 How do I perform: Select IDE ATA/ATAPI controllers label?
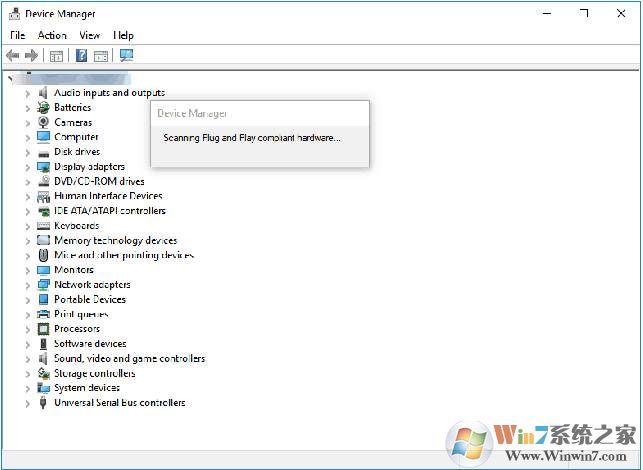[x=110, y=211]
